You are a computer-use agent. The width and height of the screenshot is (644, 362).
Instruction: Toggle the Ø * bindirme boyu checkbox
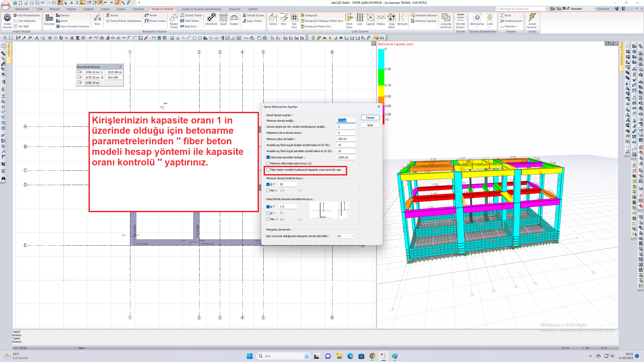pyautogui.click(x=268, y=184)
